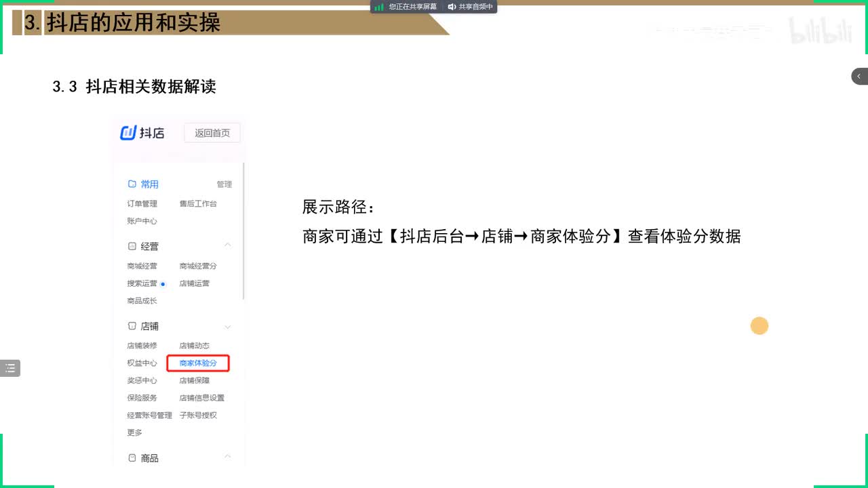Open 子账号授权 entry
The width and height of the screenshot is (868, 488).
pos(198,415)
